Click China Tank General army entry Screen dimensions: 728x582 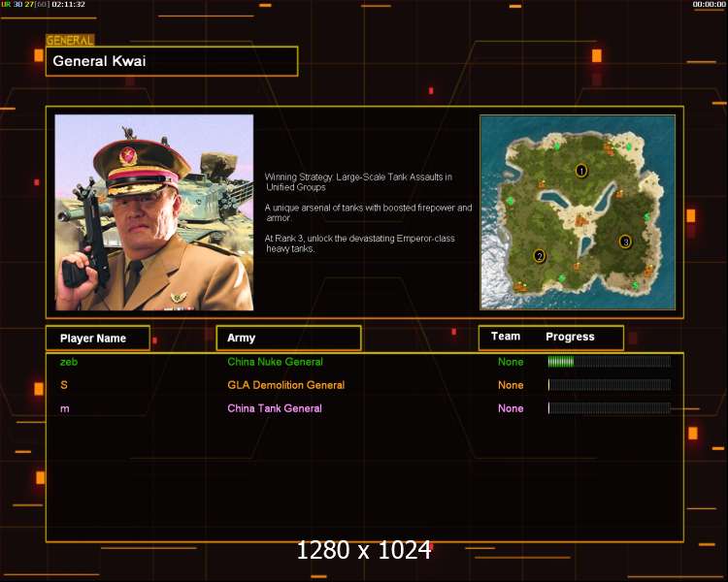pos(275,408)
